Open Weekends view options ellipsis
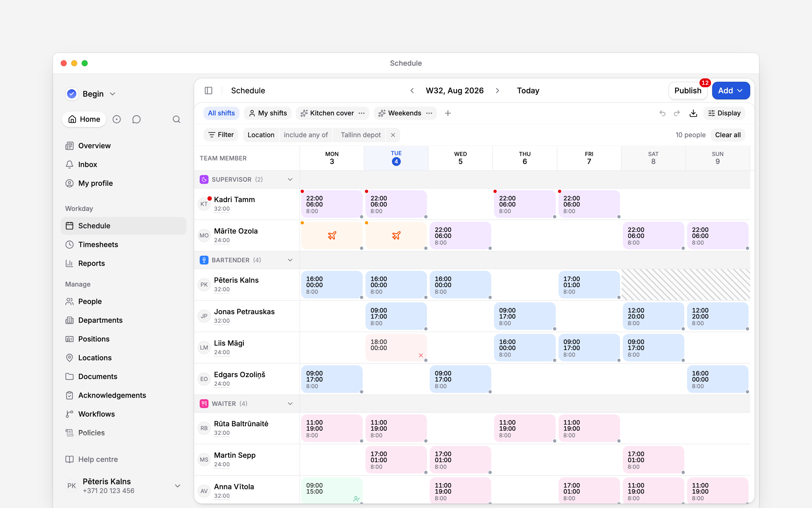The height and width of the screenshot is (508, 812). click(x=429, y=113)
